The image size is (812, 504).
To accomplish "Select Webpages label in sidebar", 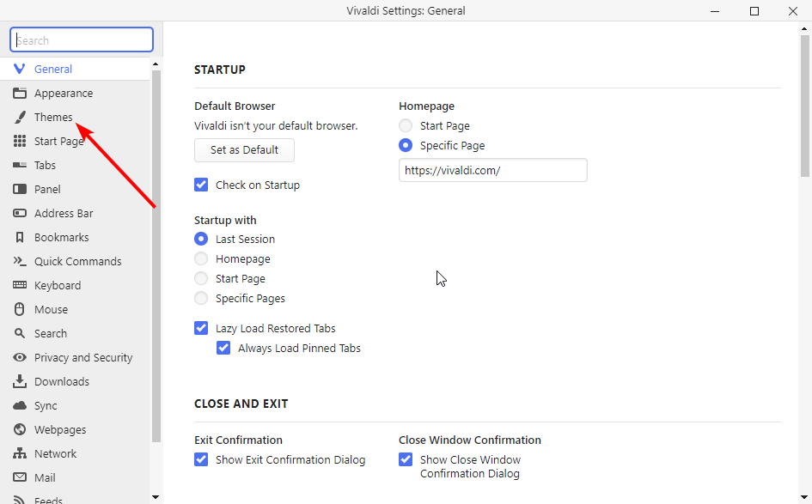I will pos(60,430).
